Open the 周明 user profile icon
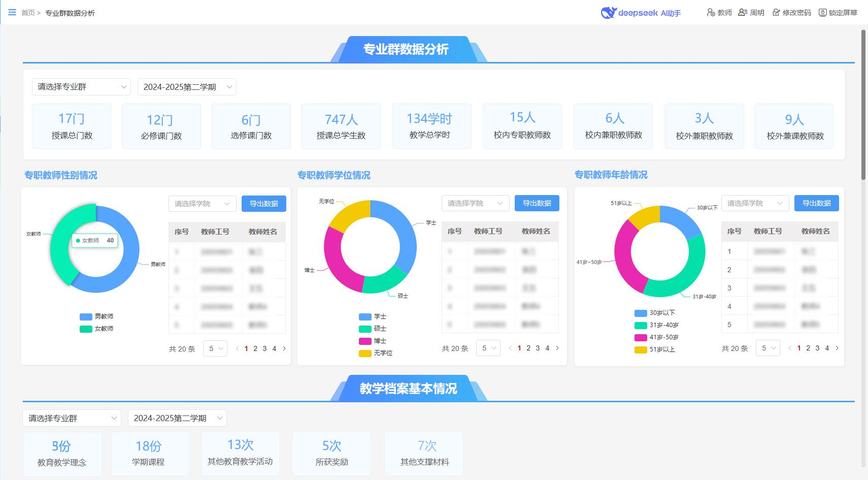 coord(743,12)
